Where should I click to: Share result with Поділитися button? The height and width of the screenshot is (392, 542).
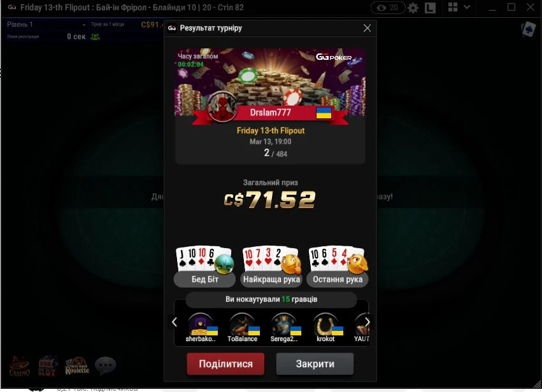(225, 363)
